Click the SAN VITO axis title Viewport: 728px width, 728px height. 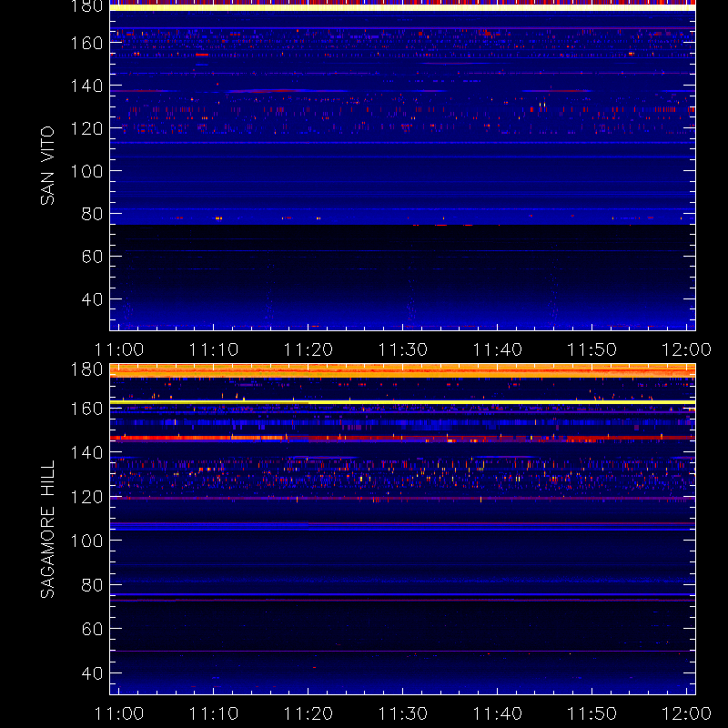47,166
